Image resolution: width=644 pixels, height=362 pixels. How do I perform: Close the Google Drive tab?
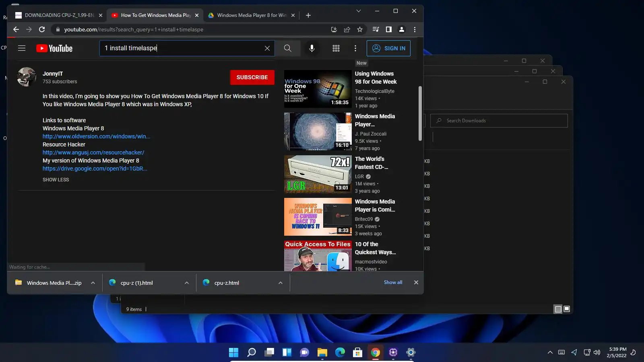293,15
